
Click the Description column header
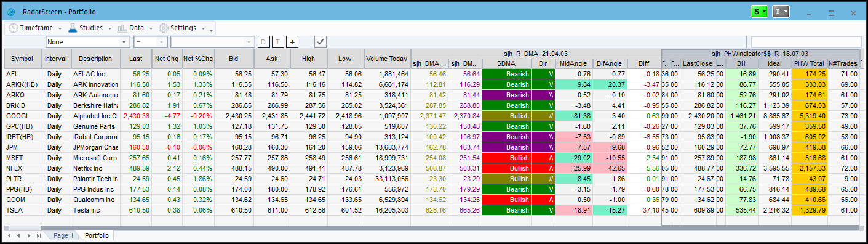(96, 59)
